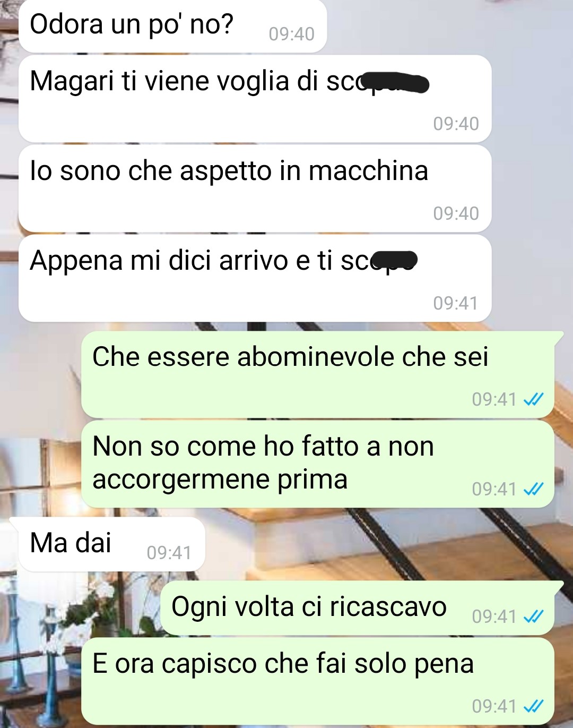This screenshot has height=728, width=573.
Task: Click the read-receipt double check on 'Che essere abominevole'
Action: (x=533, y=399)
